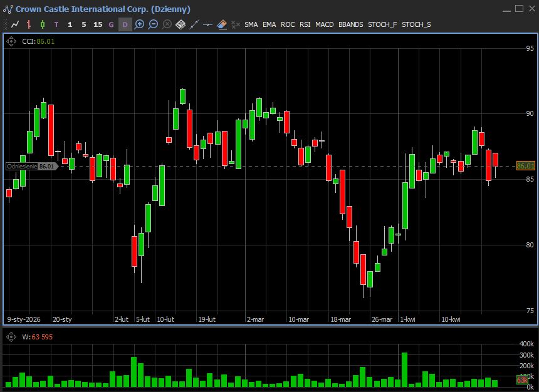Toggle the daily D interval button
Screen dimensions: 539x392
[125, 24]
